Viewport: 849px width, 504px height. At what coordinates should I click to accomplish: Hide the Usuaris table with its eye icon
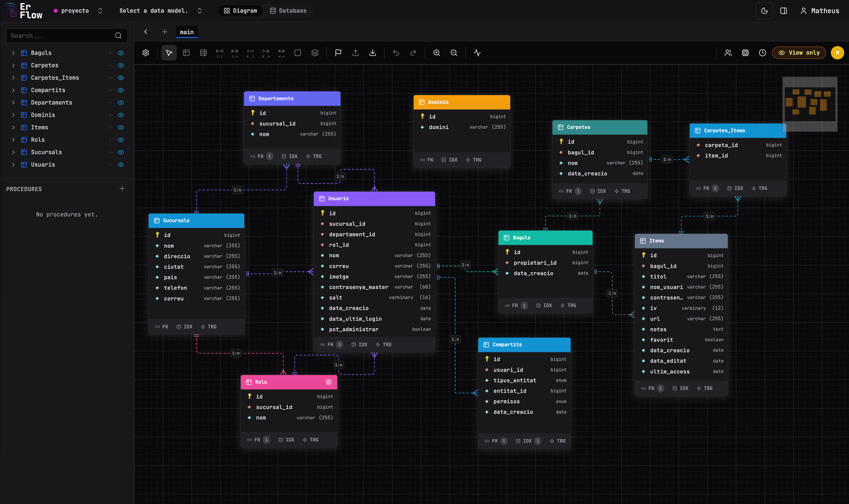[121, 165]
